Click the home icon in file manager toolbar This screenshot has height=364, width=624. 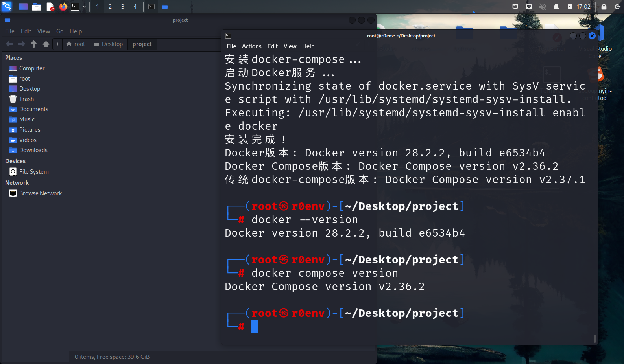coord(46,44)
